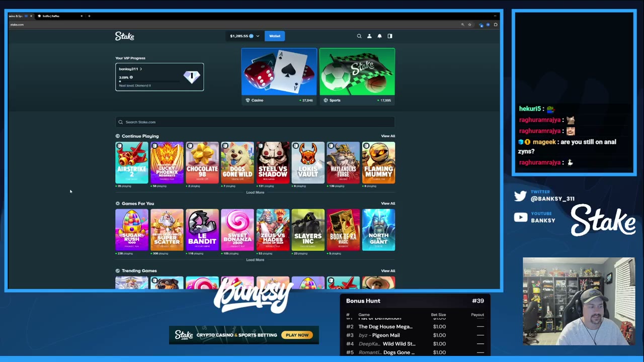Open the search icon in Stake header
This screenshot has height=362, width=644.
pos(359,36)
